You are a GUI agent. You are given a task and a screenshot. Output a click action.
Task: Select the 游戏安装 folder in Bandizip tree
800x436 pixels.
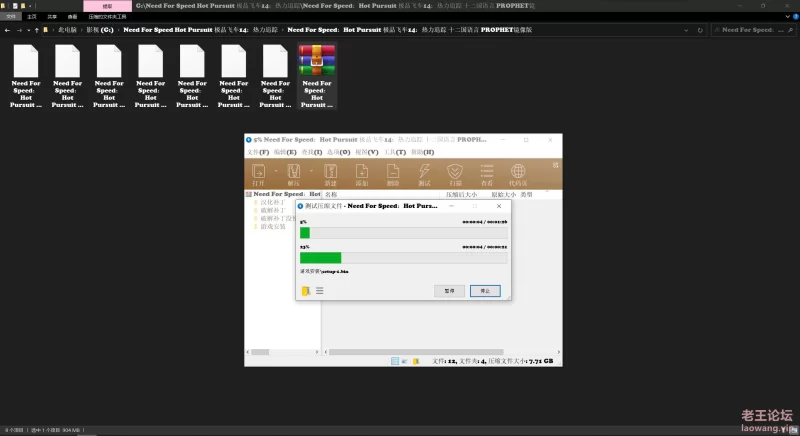(x=269, y=226)
